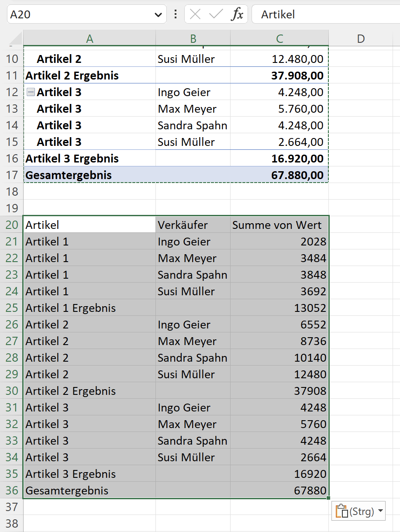Collapse the Artikel 3 pivot group
The image size is (400, 532).
click(x=30, y=92)
